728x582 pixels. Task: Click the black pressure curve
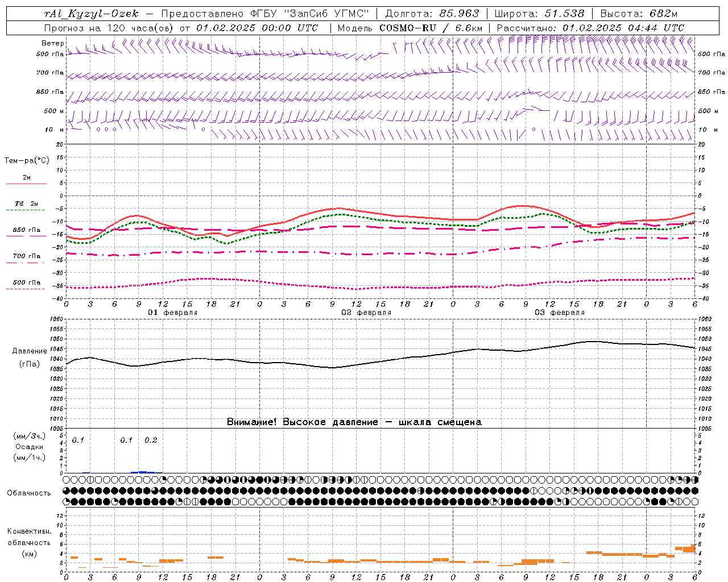(x=380, y=362)
